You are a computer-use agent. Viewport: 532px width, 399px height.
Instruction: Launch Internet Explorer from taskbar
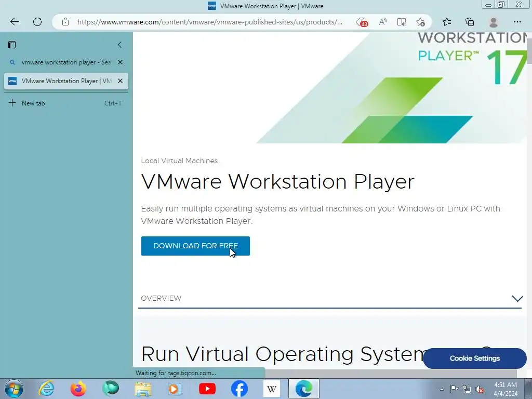click(46, 389)
